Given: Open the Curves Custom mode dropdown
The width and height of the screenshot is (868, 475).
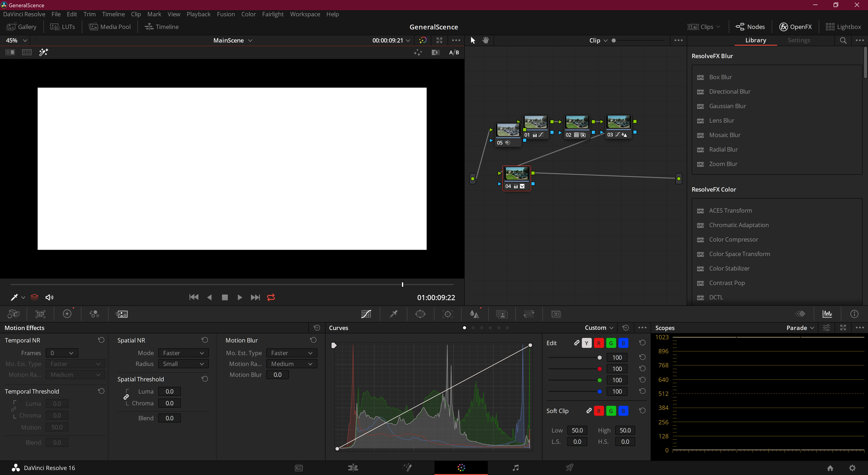Looking at the screenshot, I should point(599,328).
